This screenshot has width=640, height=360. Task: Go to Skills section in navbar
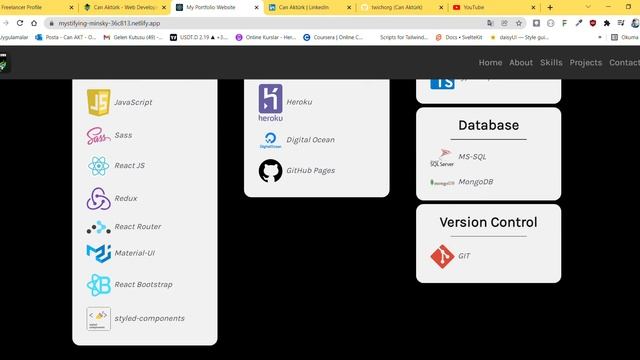(x=551, y=62)
